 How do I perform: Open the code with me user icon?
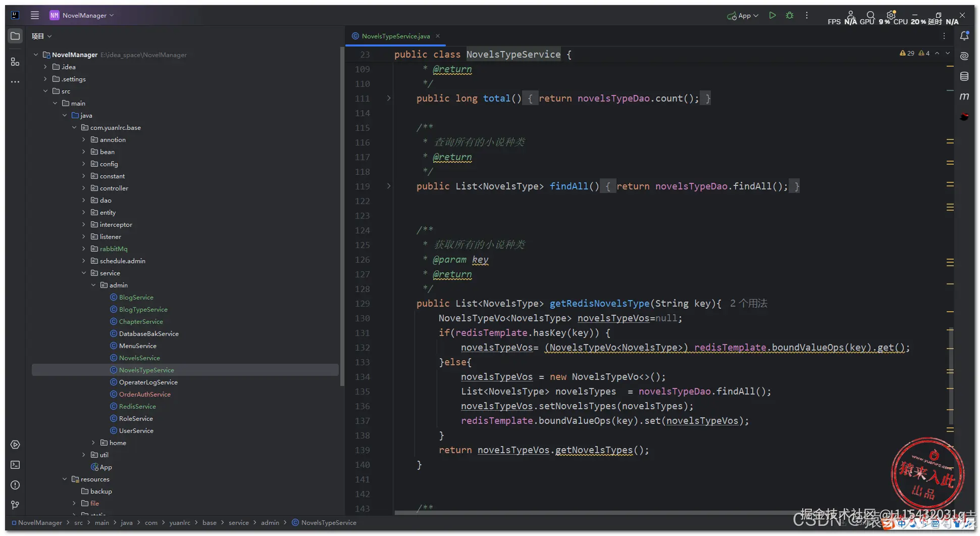pos(851,15)
